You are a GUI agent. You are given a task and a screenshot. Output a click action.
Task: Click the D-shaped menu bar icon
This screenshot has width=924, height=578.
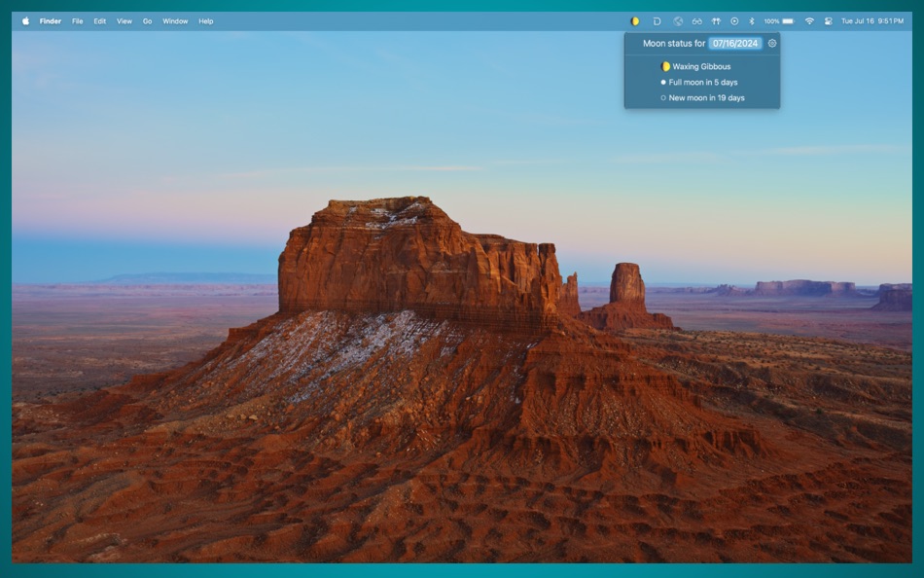(x=657, y=21)
